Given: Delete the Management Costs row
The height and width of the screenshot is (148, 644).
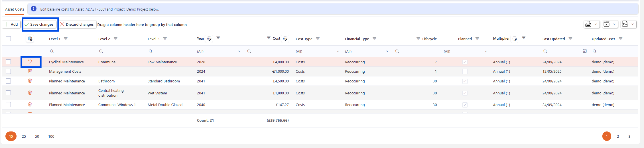Looking at the screenshot, I should click(x=30, y=71).
